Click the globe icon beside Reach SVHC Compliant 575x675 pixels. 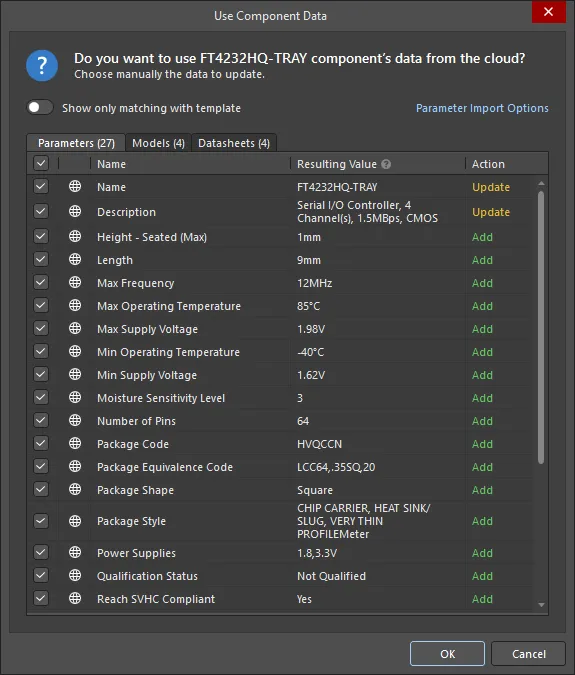75,598
